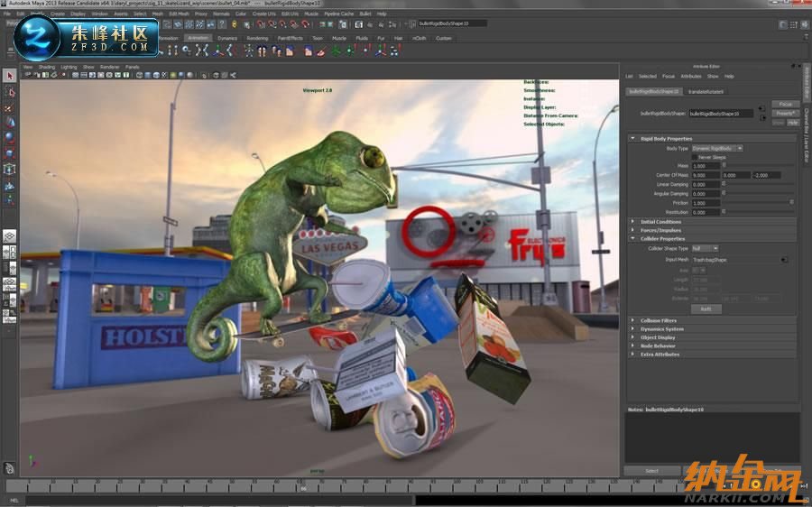
Task: Toggle the Never Sleeps checkbox
Action: coord(695,157)
